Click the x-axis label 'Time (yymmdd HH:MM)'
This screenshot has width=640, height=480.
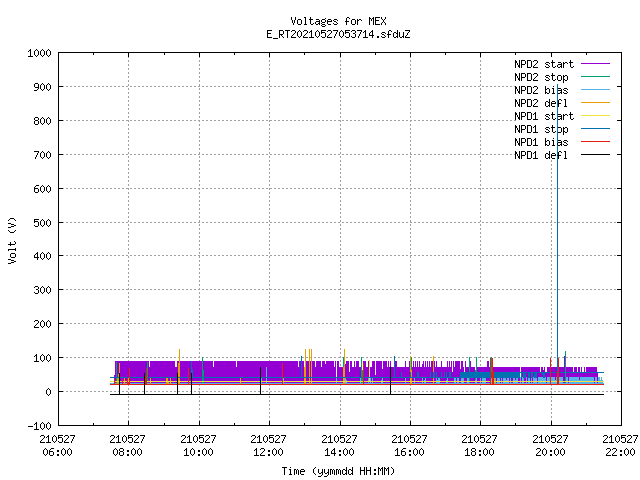click(338, 471)
